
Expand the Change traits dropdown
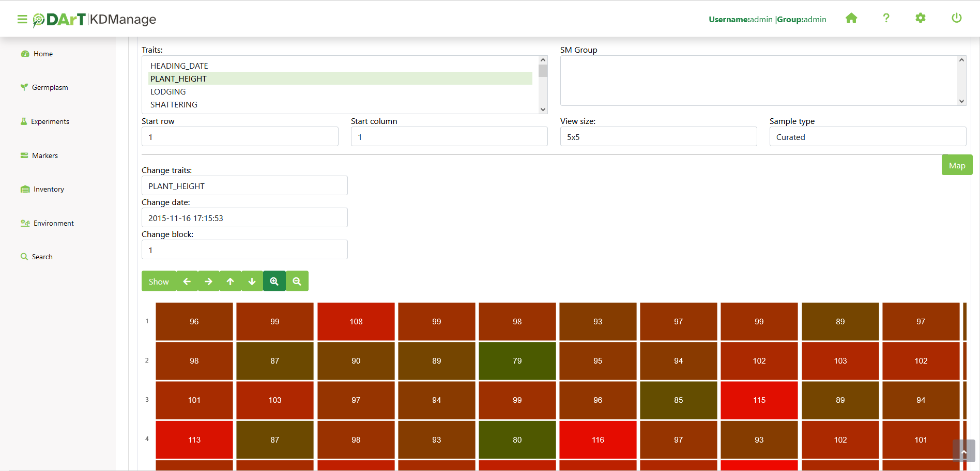(x=244, y=186)
